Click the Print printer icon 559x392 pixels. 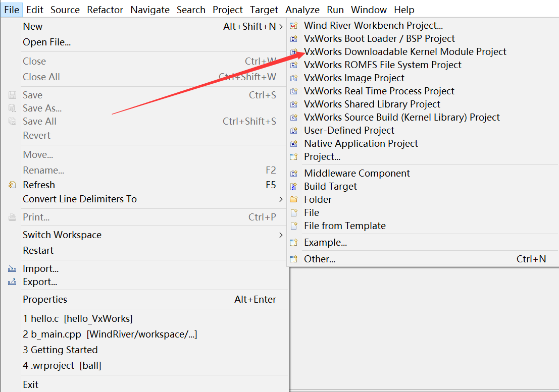12,217
